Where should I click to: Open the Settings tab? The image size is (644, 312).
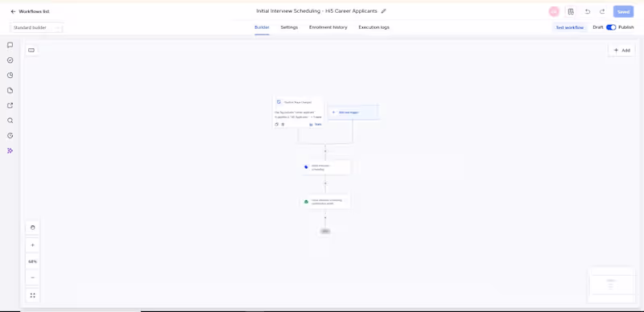coord(289,27)
